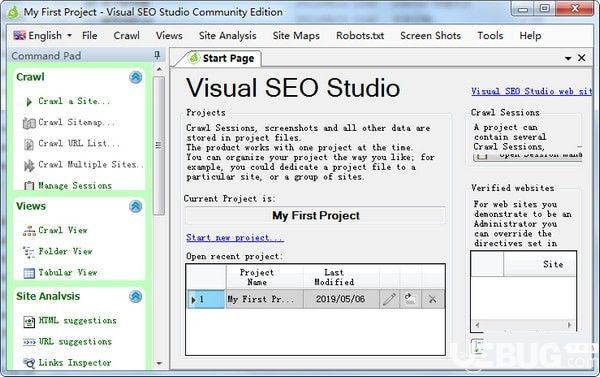Collapse the Views section chevron
Viewport: 600px width, 377px height.
[x=135, y=206]
